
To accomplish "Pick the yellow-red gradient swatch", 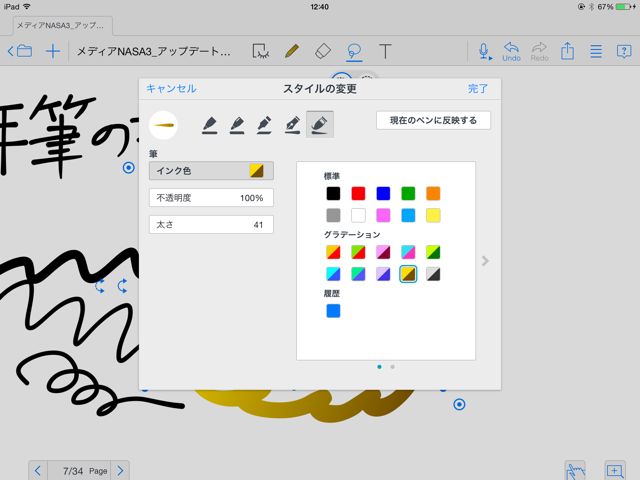I will click(333, 252).
